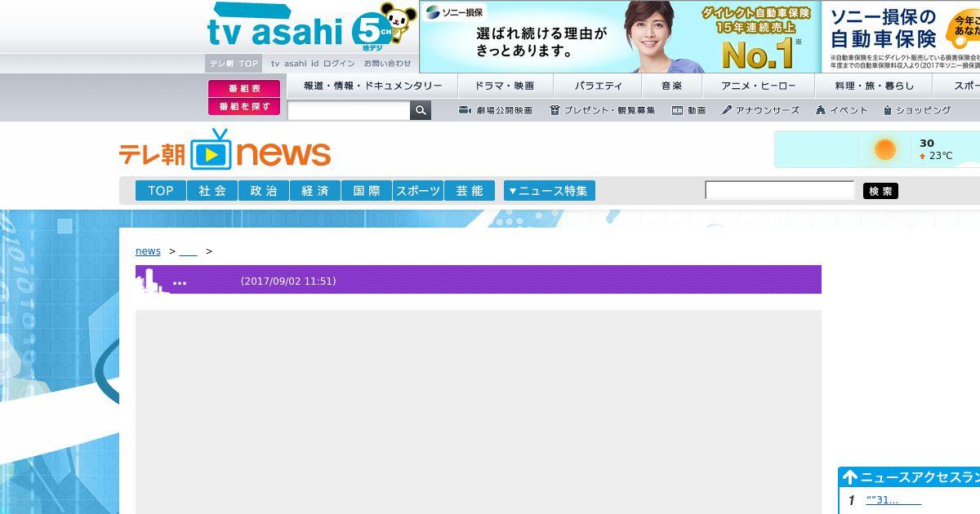Click the up arrow icon on ニュースアクセスランキング
This screenshot has width=980, height=514.
[x=850, y=478]
